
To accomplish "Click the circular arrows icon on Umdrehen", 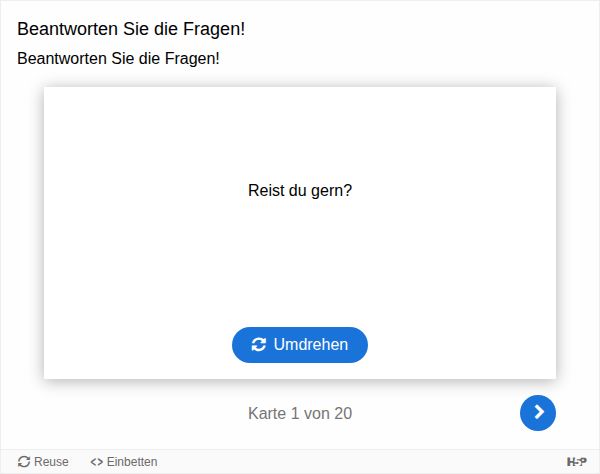I will (x=259, y=345).
